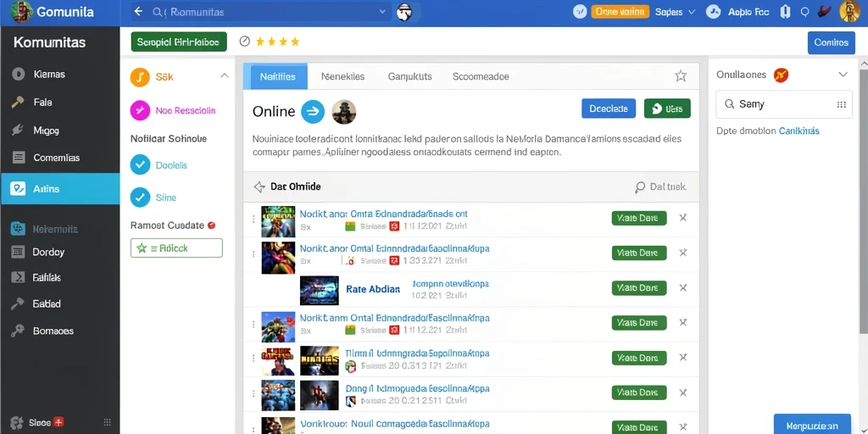Click the star favorite icon beside tabs
868x434 pixels.
pyautogui.click(x=681, y=76)
